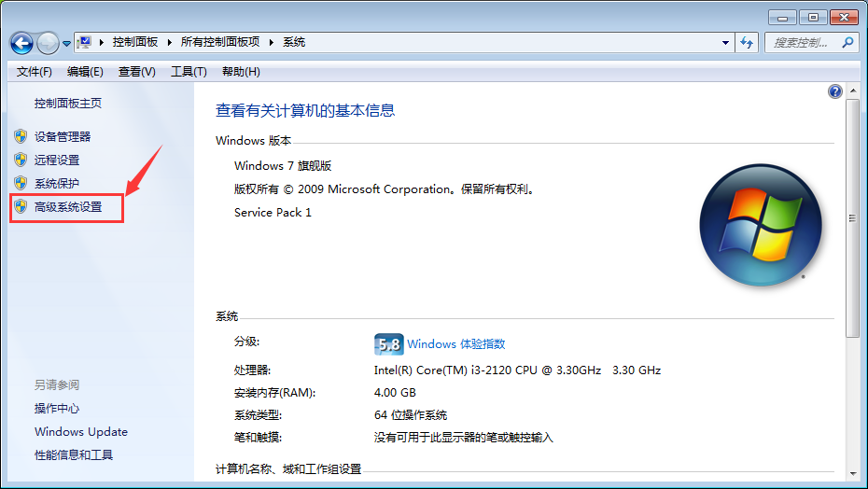Click the computer icon in address bar
The image size is (868, 489).
[x=84, y=42]
